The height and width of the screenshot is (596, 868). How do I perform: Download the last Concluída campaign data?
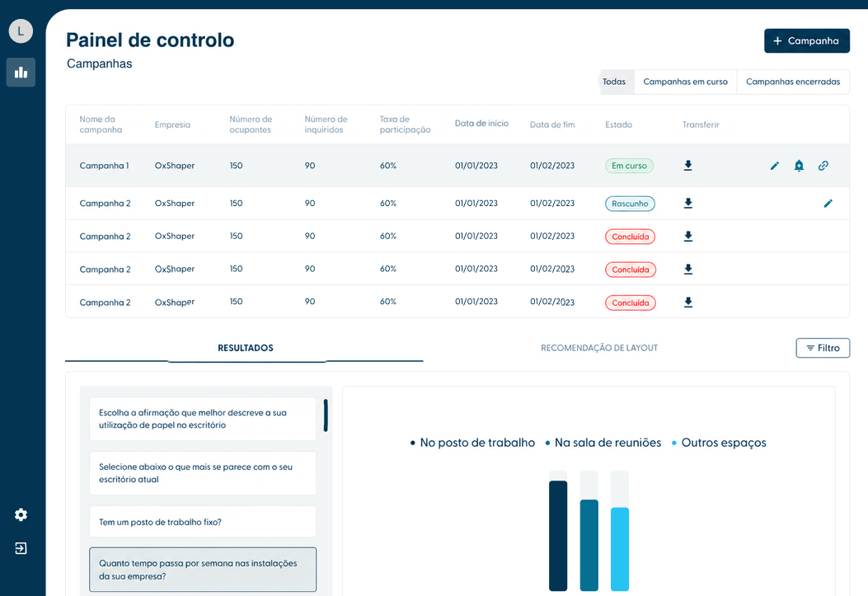(x=688, y=303)
